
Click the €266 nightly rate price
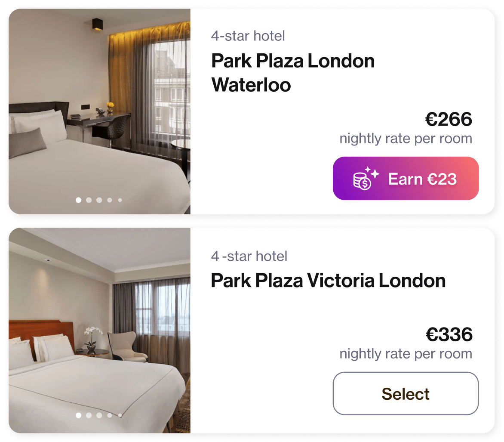[449, 119]
